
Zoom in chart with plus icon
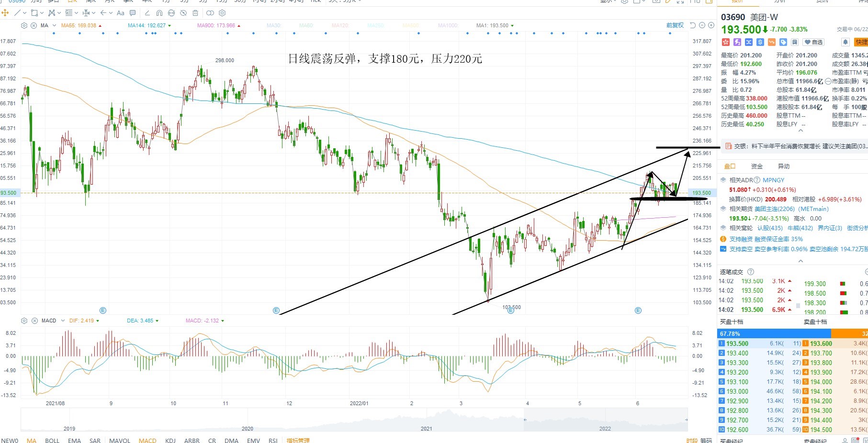coord(711,25)
